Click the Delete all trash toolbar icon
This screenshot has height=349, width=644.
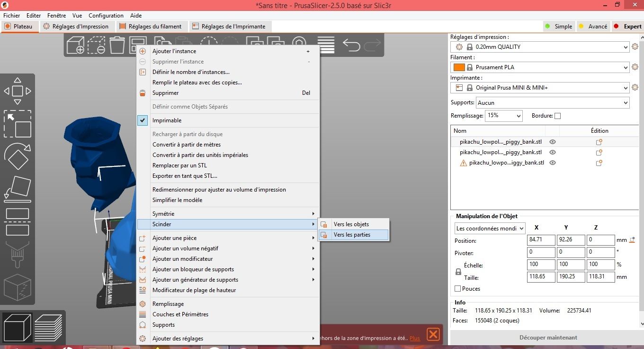(x=116, y=45)
